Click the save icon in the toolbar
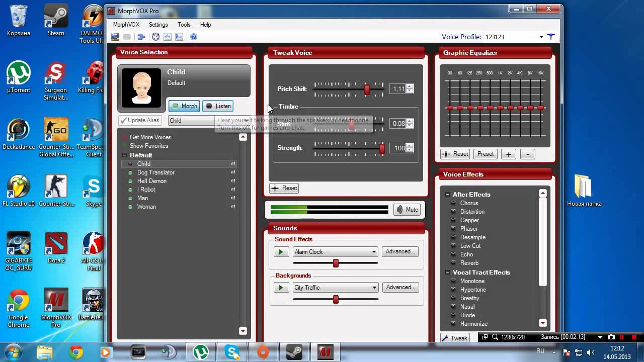The image size is (644, 362). [115, 37]
